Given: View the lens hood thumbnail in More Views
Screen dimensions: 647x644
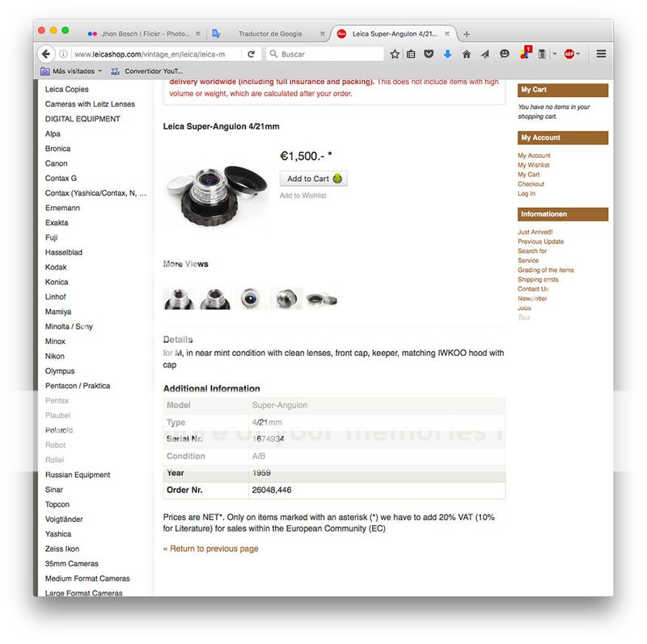Looking at the screenshot, I should [x=321, y=299].
